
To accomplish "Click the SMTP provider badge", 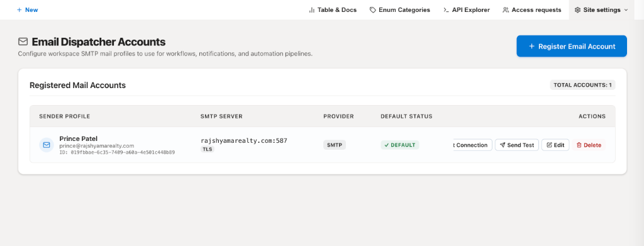I will coord(335,145).
